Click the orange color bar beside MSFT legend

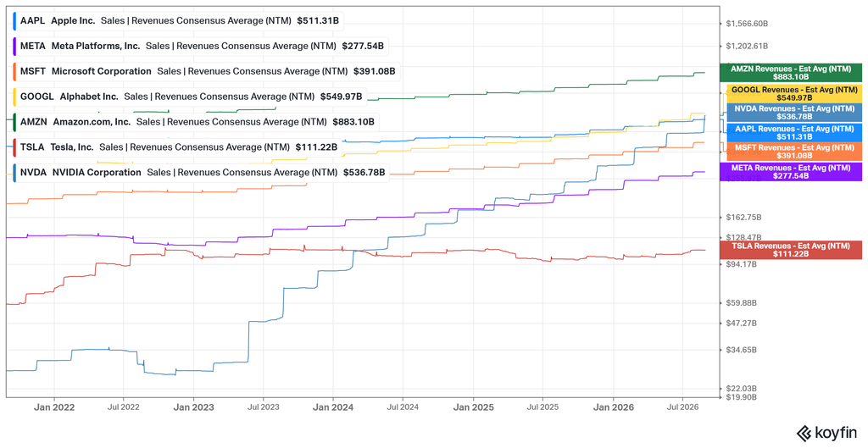[14, 71]
